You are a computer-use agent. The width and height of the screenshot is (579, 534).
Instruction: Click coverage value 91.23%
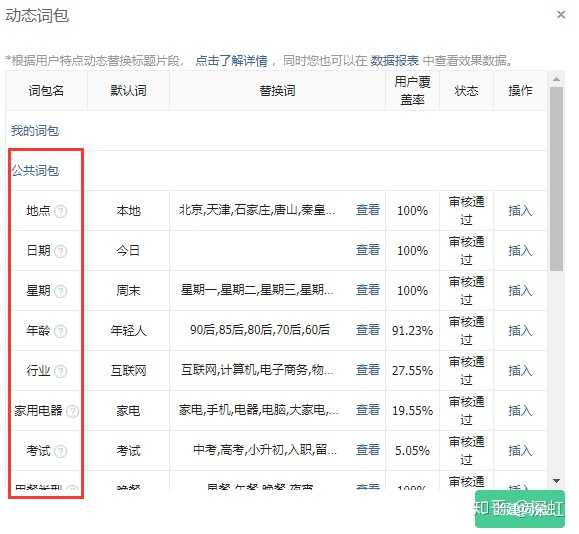412,330
